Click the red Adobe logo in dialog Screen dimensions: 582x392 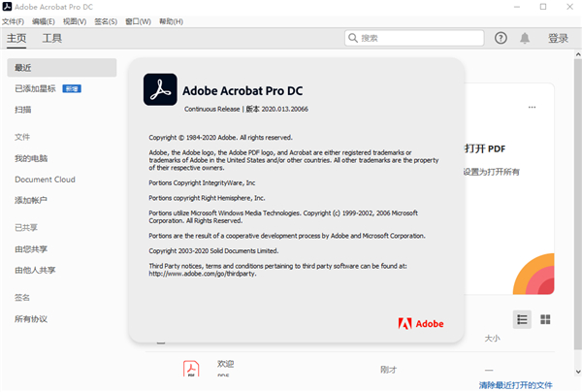(421, 324)
